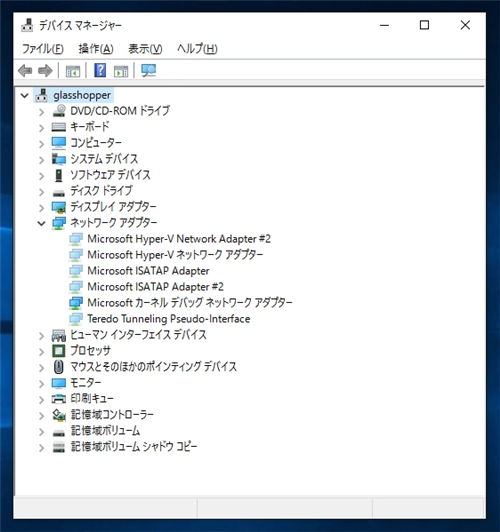The width and height of the screenshot is (500, 532).
Task: Click the DVD/CD-ROM ドライブ disc icon
Action: (x=59, y=111)
